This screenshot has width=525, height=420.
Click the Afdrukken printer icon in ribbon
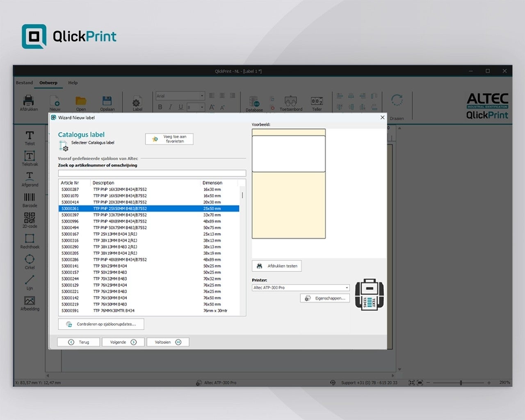[29, 101]
